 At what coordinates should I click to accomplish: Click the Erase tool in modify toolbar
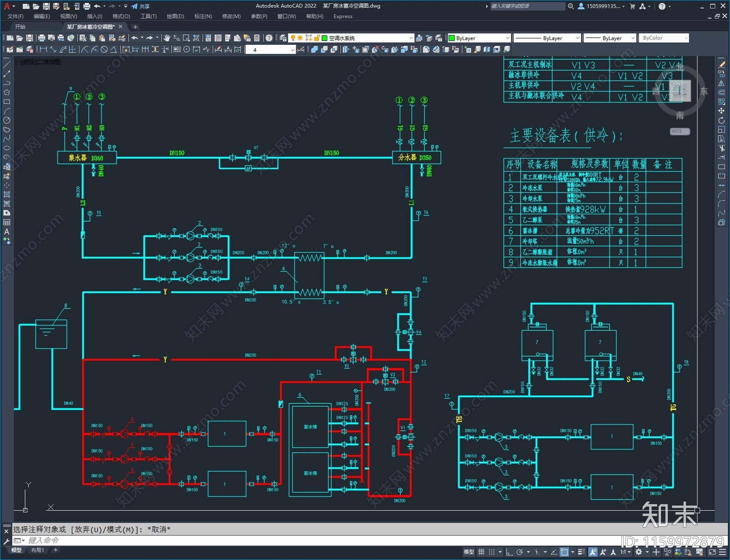[x=721, y=65]
